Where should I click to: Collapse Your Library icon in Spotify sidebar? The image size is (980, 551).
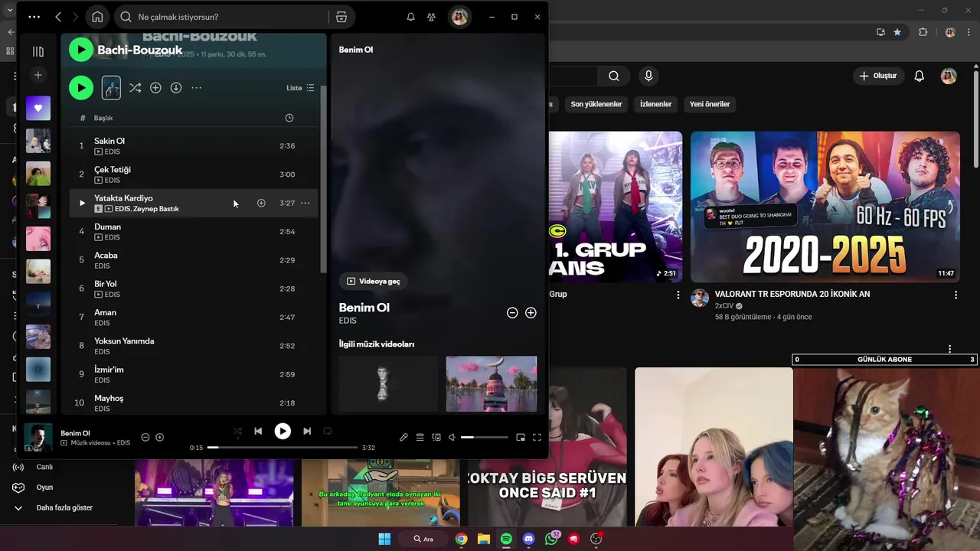click(38, 51)
